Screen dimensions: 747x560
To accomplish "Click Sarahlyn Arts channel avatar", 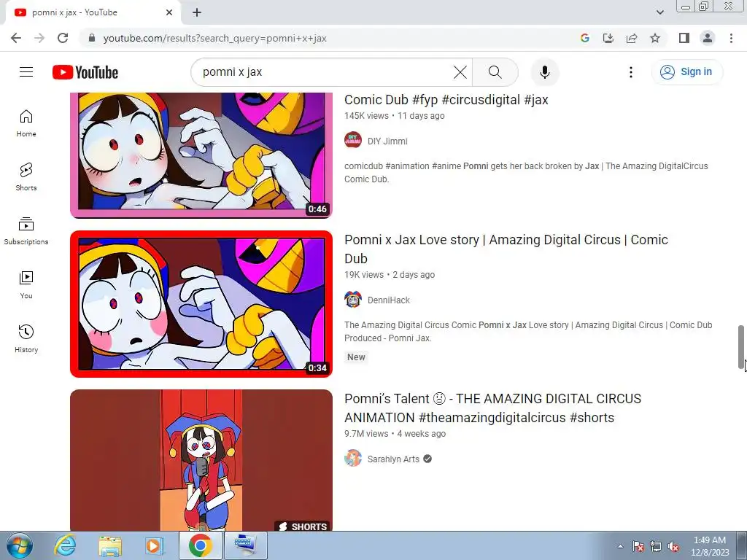I will pos(353,458).
